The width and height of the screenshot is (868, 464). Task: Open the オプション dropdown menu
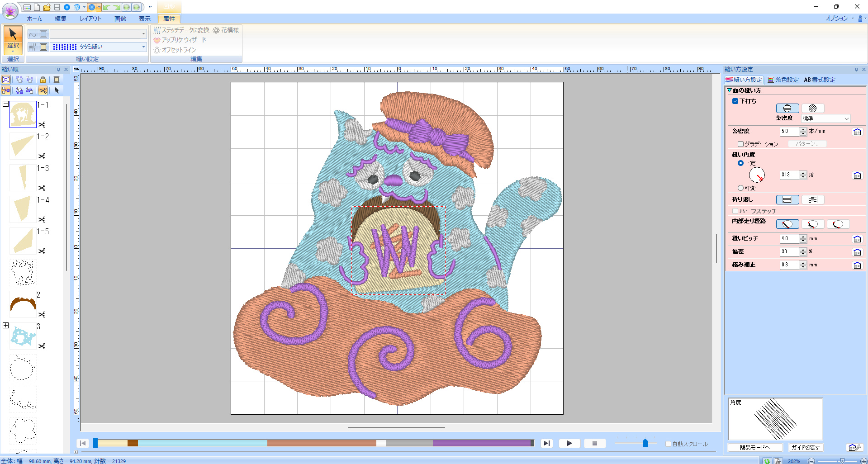[x=840, y=18]
